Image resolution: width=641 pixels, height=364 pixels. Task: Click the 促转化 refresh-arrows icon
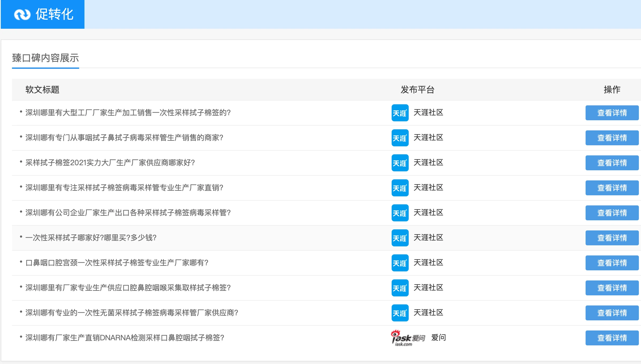pos(22,14)
